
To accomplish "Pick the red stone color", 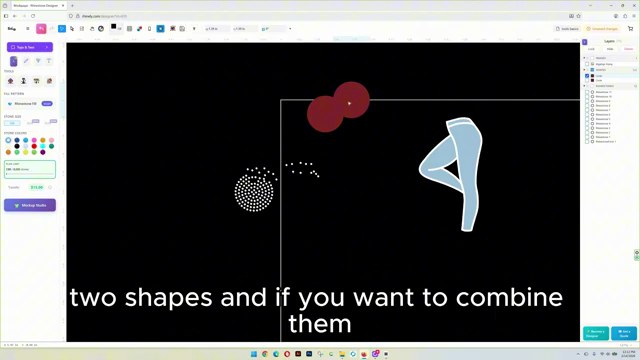I will (34, 146).
